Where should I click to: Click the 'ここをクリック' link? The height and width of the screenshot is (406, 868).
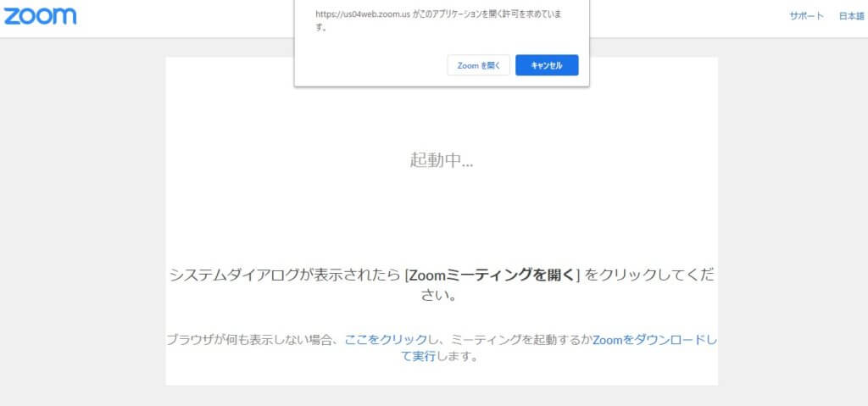tap(386, 340)
